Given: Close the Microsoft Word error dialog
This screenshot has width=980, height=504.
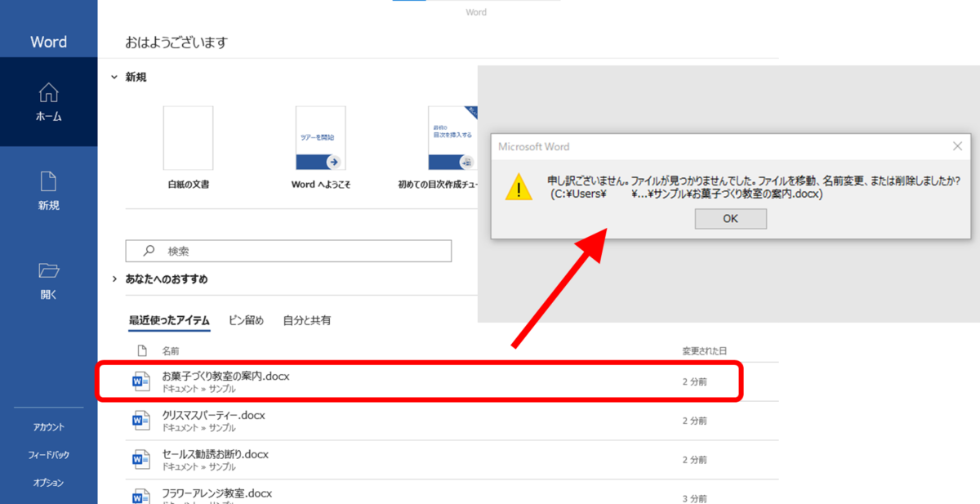Looking at the screenshot, I should (x=957, y=146).
